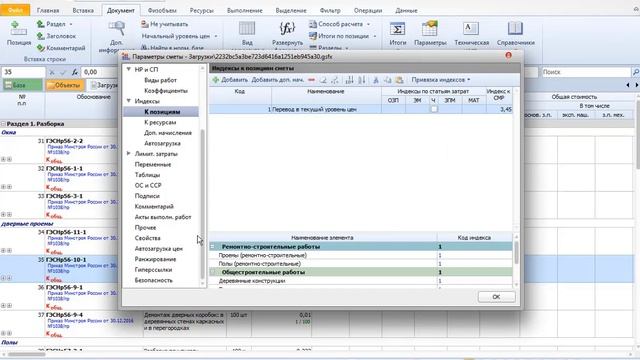Open the Вид grid icon
Viewport: 640px width, 360px height.
coord(247,29)
